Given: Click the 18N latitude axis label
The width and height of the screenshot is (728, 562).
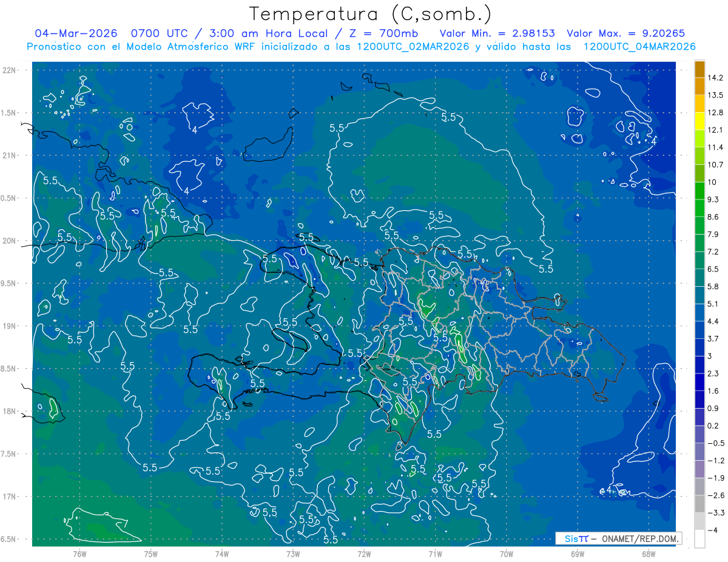Looking at the screenshot, I should pos(9,411).
